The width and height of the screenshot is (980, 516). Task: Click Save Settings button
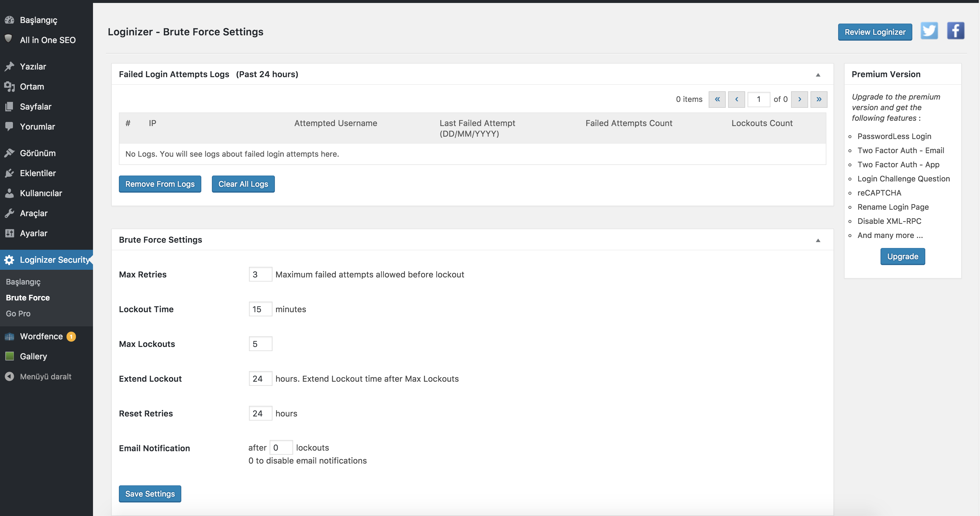tap(150, 494)
